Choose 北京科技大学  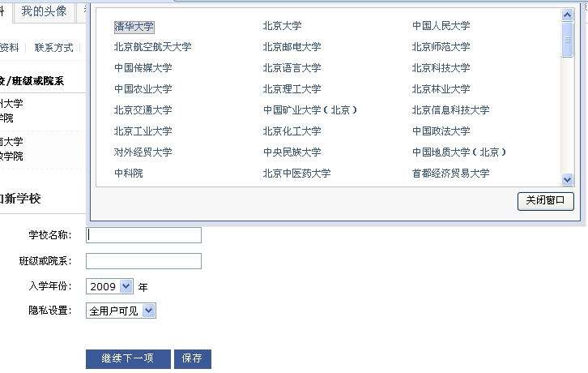tap(441, 68)
